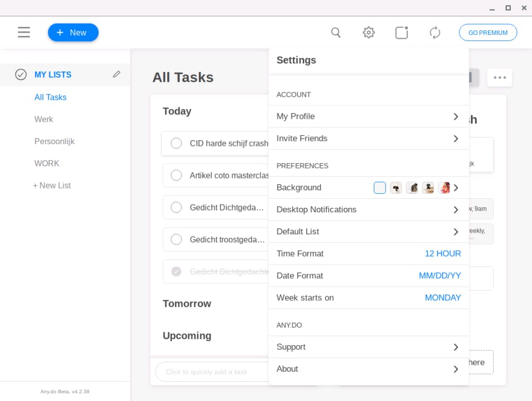Image resolution: width=532 pixels, height=401 pixels.
Task: Click the Week starts on label
Action: click(305, 297)
